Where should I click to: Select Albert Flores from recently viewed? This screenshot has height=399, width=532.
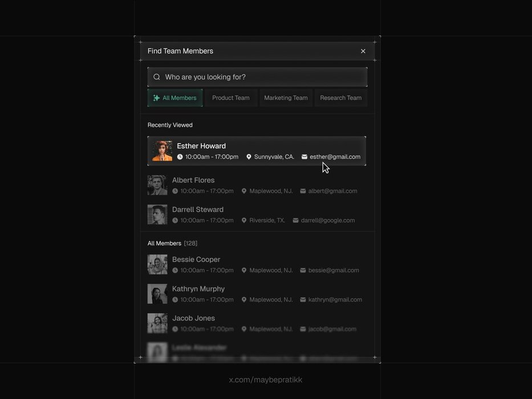click(x=193, y=180)
